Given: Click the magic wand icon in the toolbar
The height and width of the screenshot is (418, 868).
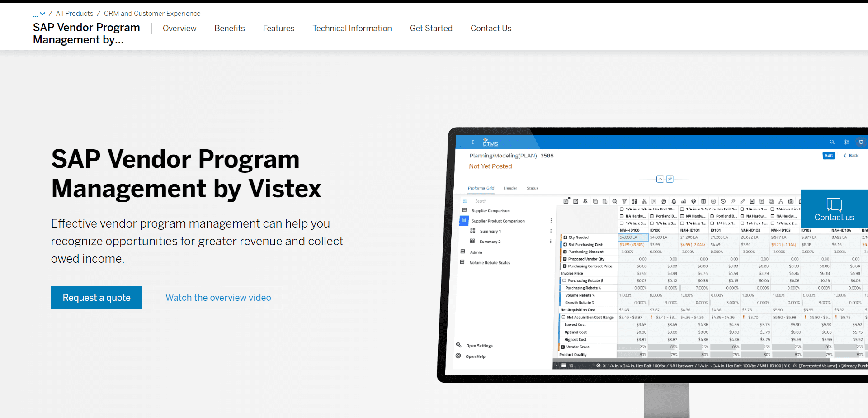Looking at the screenshot, I should (733, 201).
